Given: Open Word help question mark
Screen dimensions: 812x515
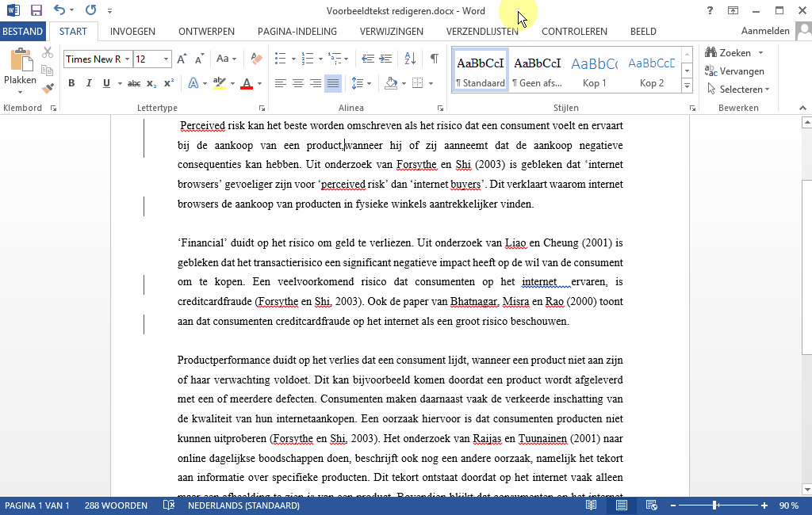Looking at the screenshot, I should (710, 10).
